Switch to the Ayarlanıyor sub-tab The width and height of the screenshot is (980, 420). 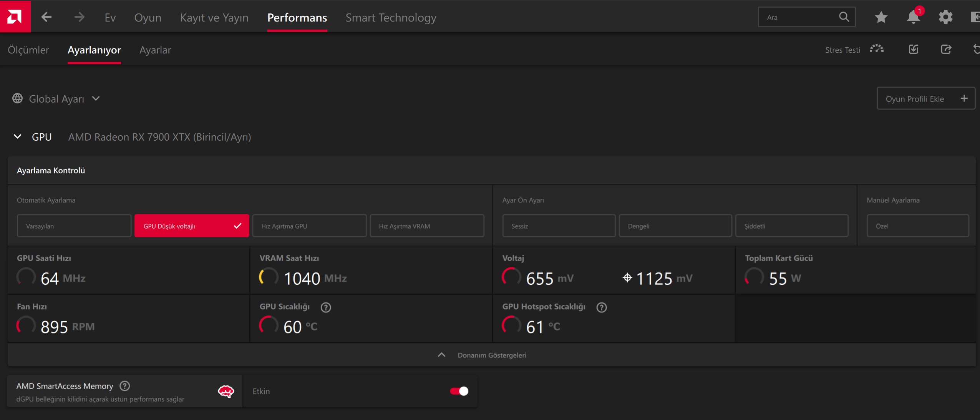click(94, 50)
